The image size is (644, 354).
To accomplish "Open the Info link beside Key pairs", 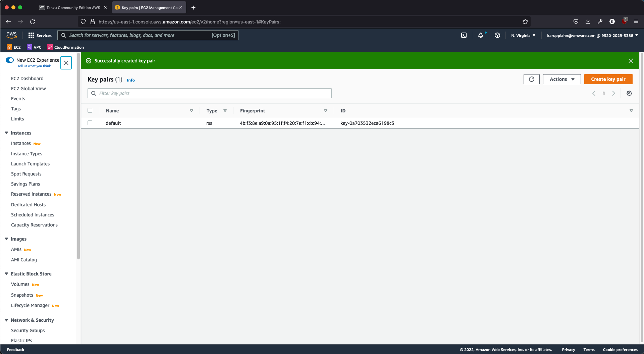I will point(131,80).
